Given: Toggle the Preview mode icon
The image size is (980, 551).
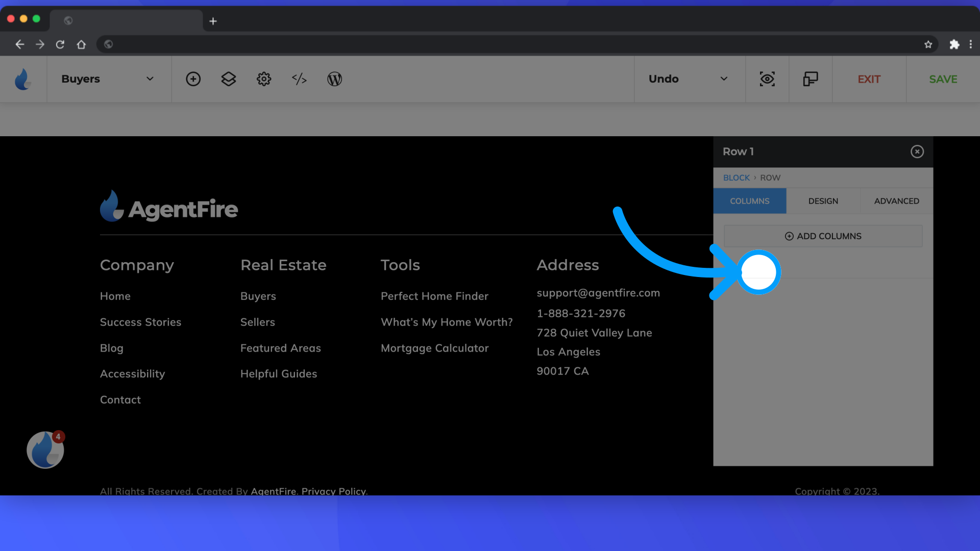Looking at the screenshot, I should [x=767, y=79].
